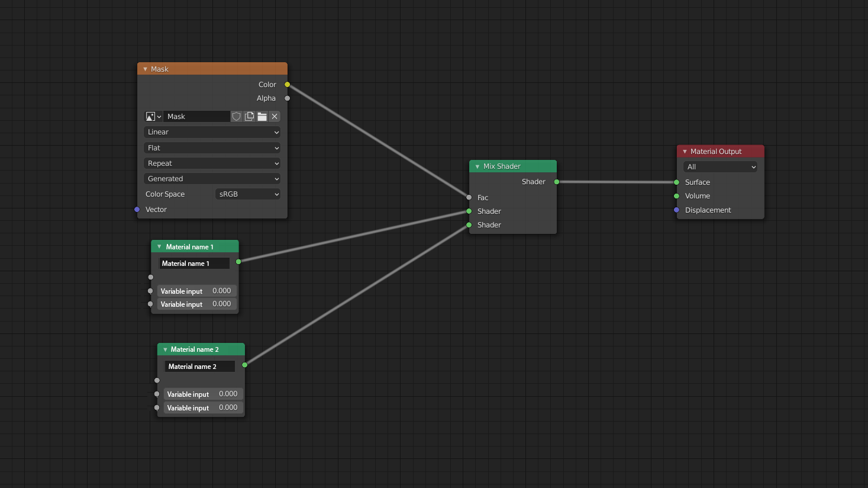
Task: Click the second Variable input value in Material name 2
Action: tap(204, 407)
